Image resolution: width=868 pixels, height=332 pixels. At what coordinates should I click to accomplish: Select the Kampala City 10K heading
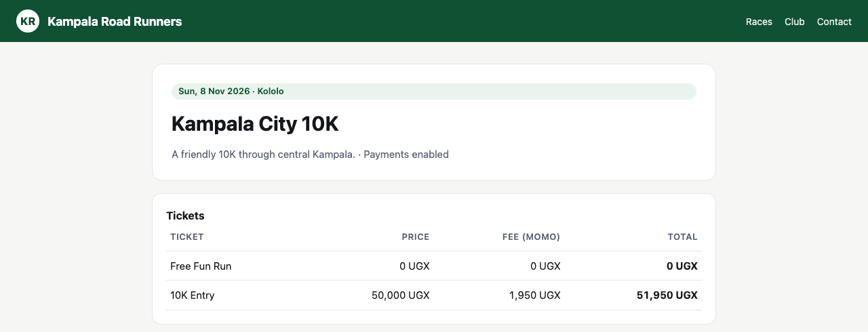point(255,124)
